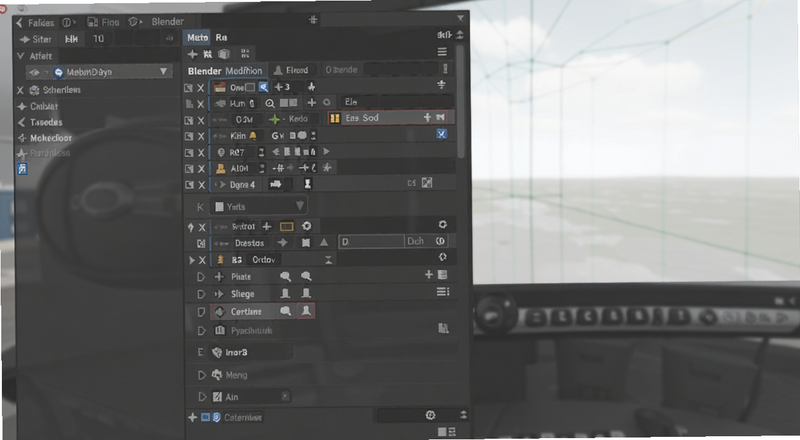Image resolution: width=800 pixels, height=440 pixels.
Task: Toggle the blue X checkbox in Kiin row
Action: coord(441,134)
